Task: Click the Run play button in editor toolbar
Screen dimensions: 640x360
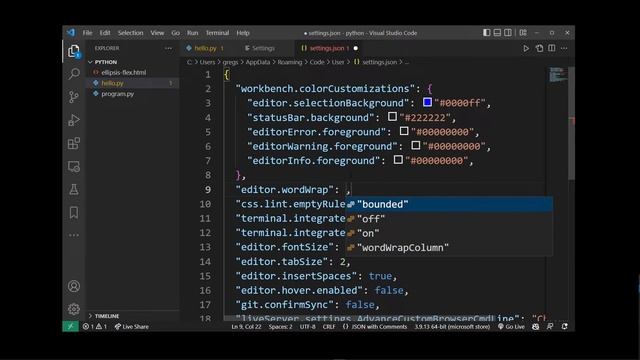Action: click(x=526, y=48)
